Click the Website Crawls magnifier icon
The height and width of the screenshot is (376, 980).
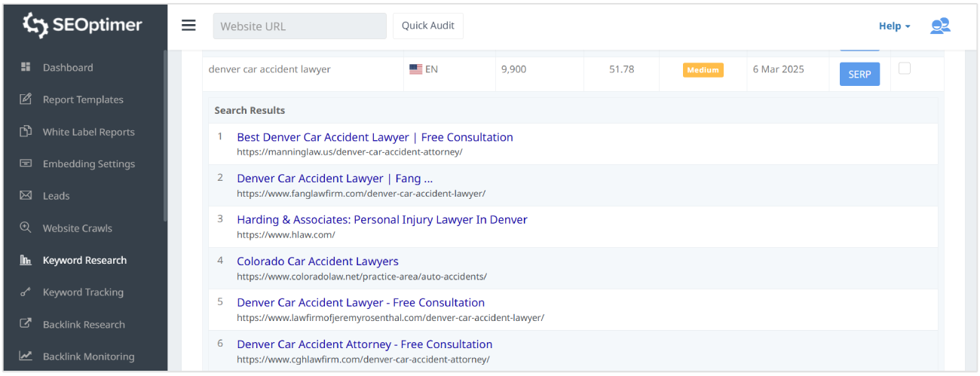(26, 228)
